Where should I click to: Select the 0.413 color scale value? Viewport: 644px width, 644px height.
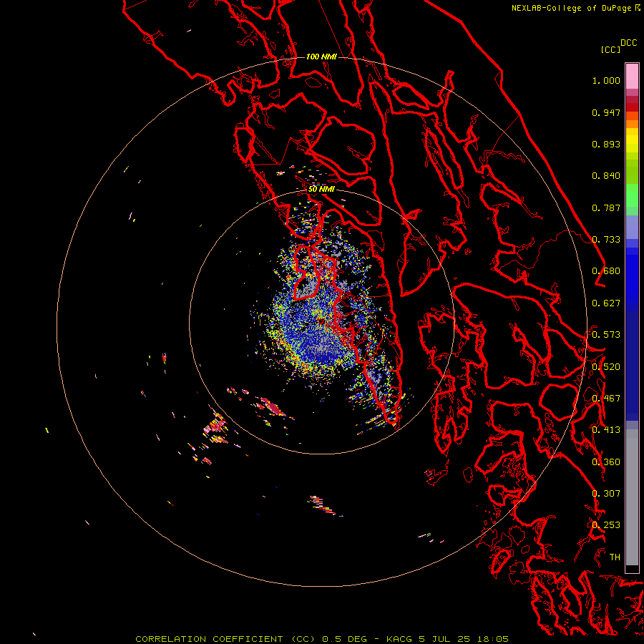(606, 430)
